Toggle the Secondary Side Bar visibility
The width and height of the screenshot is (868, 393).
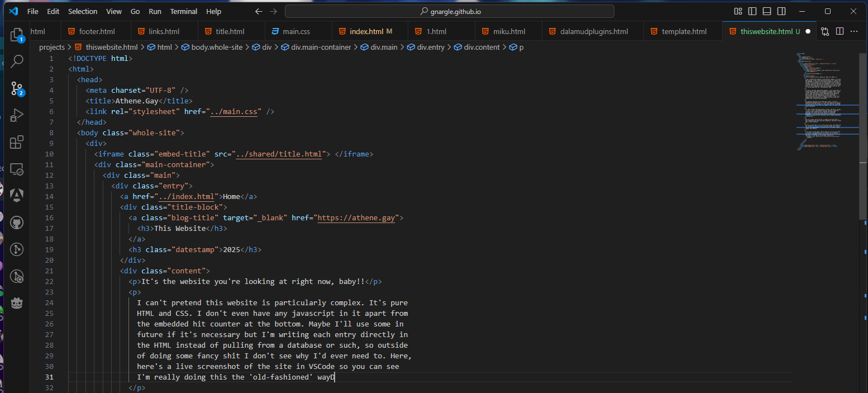click(781, 11)
